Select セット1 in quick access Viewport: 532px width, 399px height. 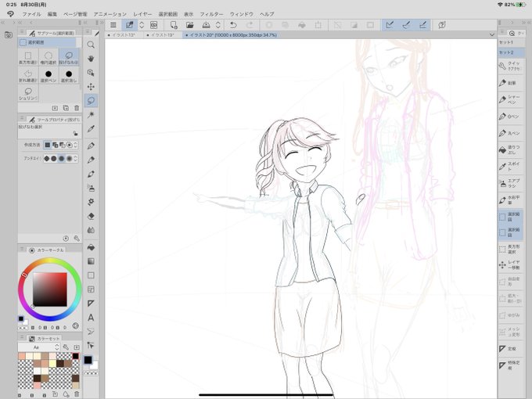pos(511,42)
